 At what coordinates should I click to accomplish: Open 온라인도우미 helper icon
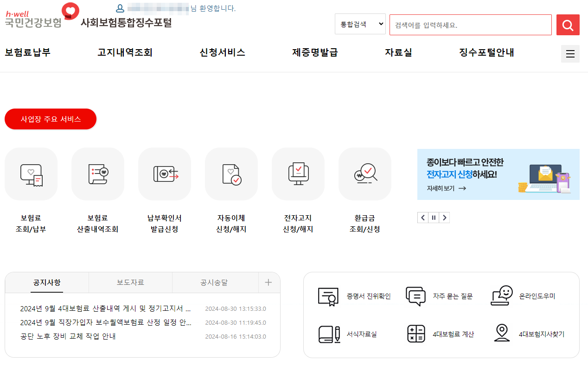pyautogui.click(x=502, y=296)
